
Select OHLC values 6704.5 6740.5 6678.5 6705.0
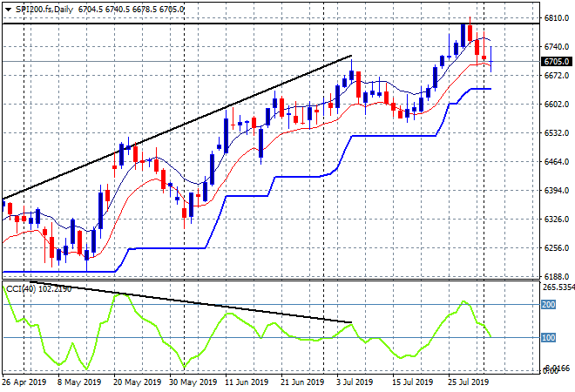(x=131, y=10)
